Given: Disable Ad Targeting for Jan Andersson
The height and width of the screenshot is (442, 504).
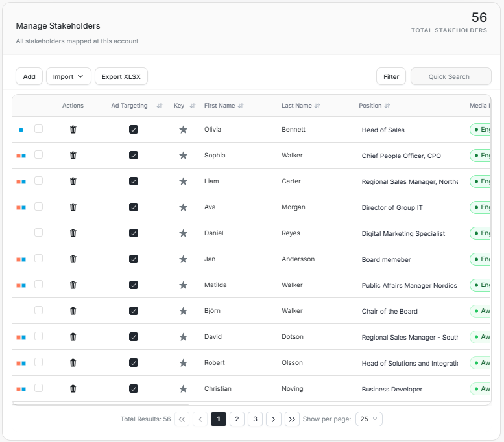Looking at the screenshot, I should [x=134, y=259].
